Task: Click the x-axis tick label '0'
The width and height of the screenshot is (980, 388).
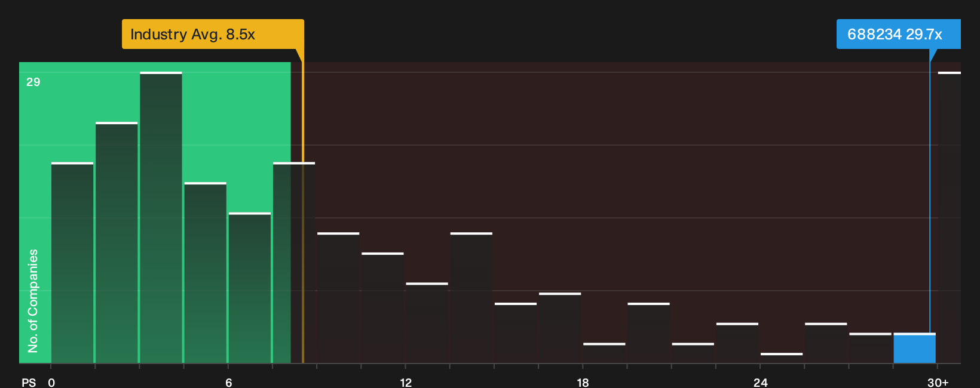Action: click(x=51, y=383)
